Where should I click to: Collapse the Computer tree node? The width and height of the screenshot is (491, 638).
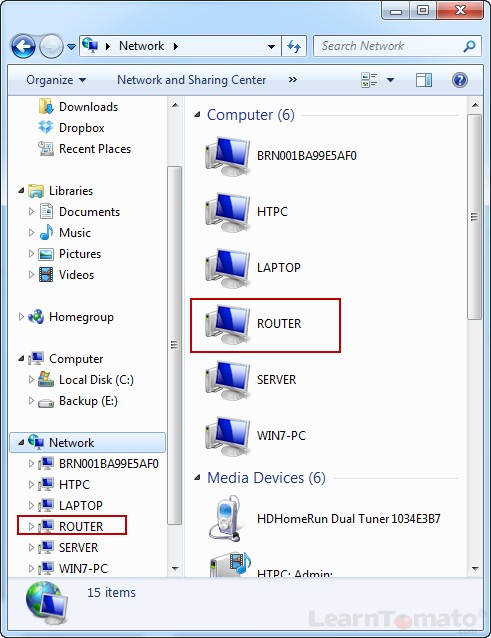pyautogui.click(x=22, y=358)
